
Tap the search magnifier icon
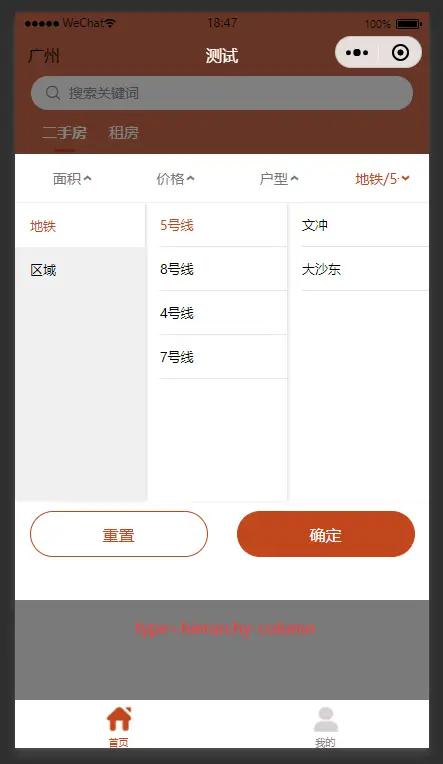53,93
